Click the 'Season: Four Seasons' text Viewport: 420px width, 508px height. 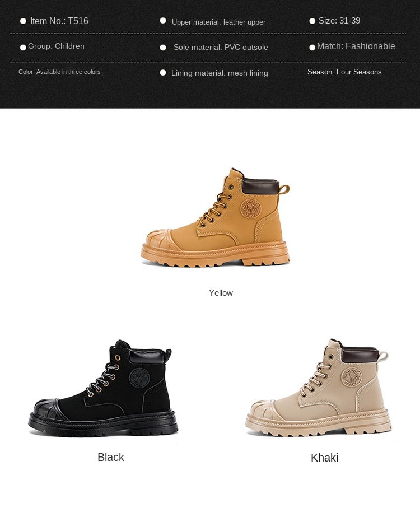coord(344,72)
